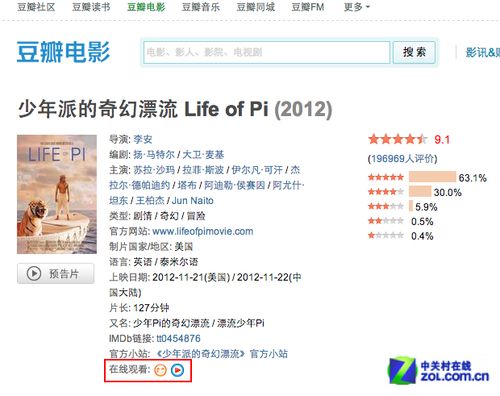
Task: Open actor 阿迪勒·侯赛因 link
Action: click(x=234, y=185)
